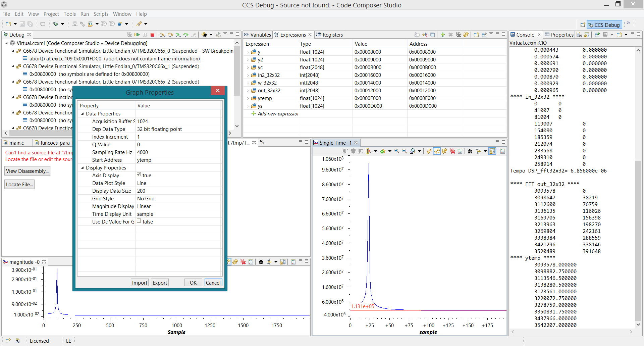Click the Export button in Graph Properties
Screen dimensions: 644x346
(x=160, y=283)
